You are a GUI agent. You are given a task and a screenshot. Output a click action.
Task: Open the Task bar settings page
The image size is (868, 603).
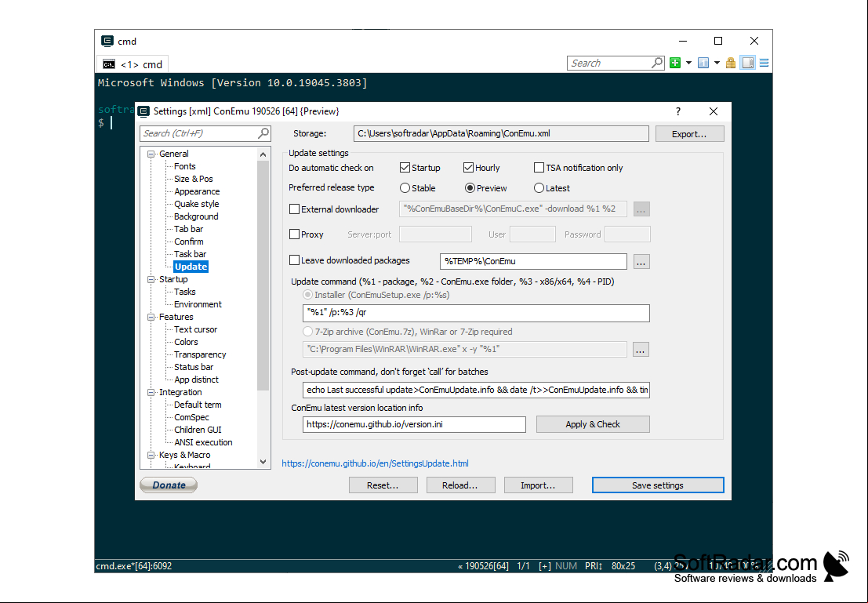[190, 254]
